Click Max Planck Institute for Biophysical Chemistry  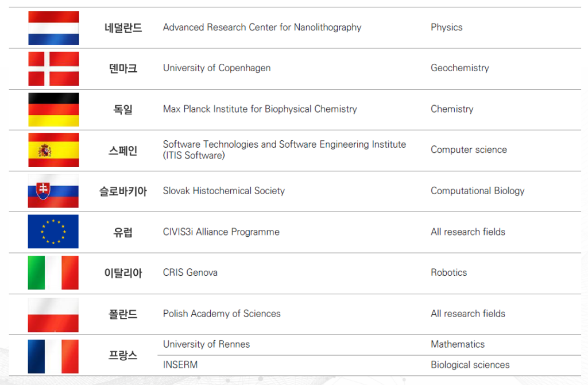pyautogui.click(x=260, y=109)
